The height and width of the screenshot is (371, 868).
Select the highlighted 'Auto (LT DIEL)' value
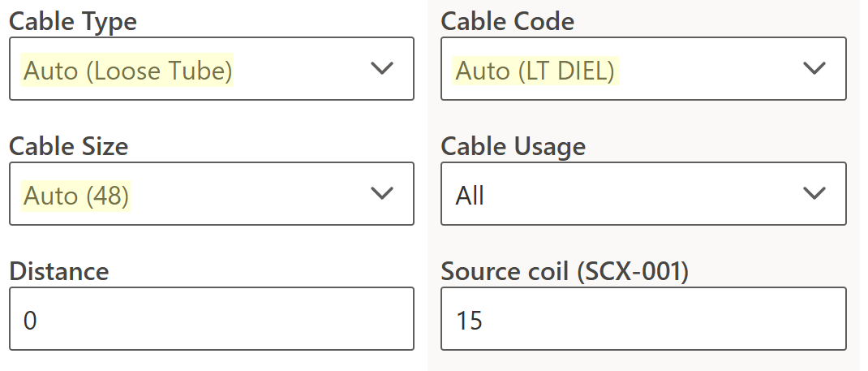[x=535, y=71]
